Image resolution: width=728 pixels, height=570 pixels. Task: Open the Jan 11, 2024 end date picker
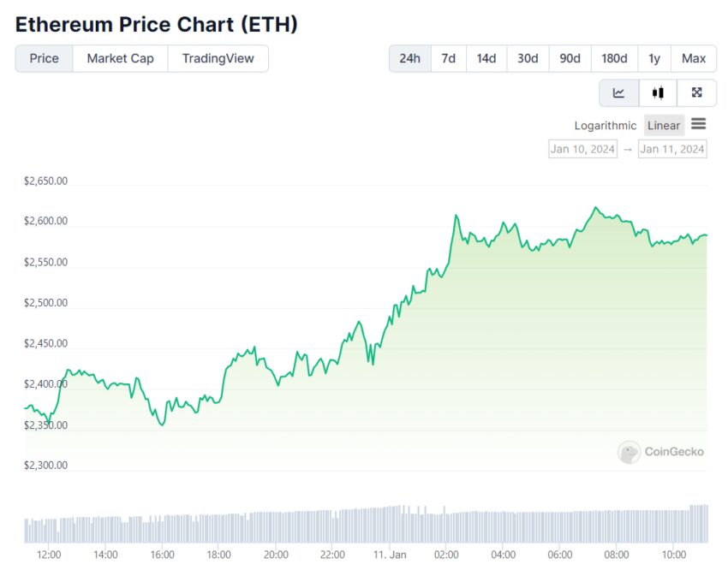[x=672, y=149]
